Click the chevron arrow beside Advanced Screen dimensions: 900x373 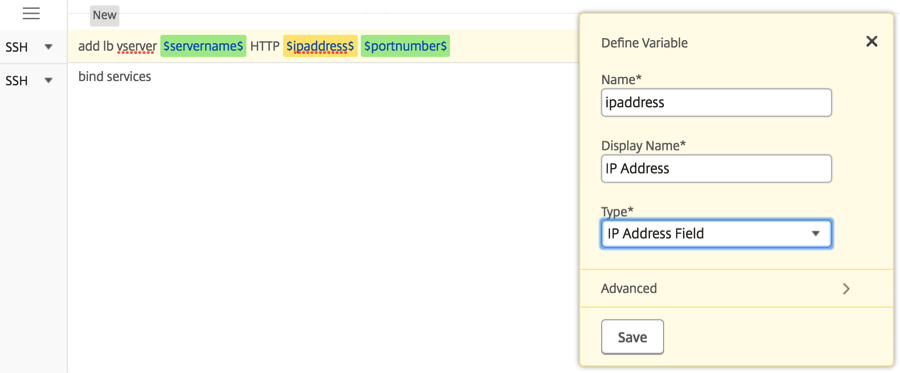[845, 289]
